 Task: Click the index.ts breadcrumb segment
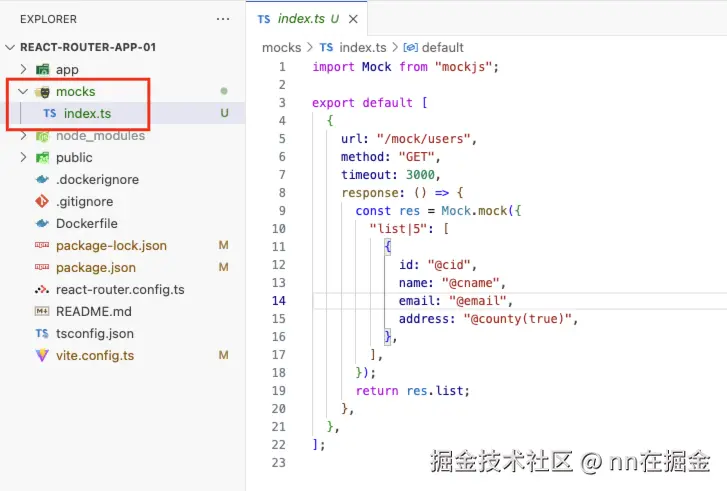(x=363, y=47)
